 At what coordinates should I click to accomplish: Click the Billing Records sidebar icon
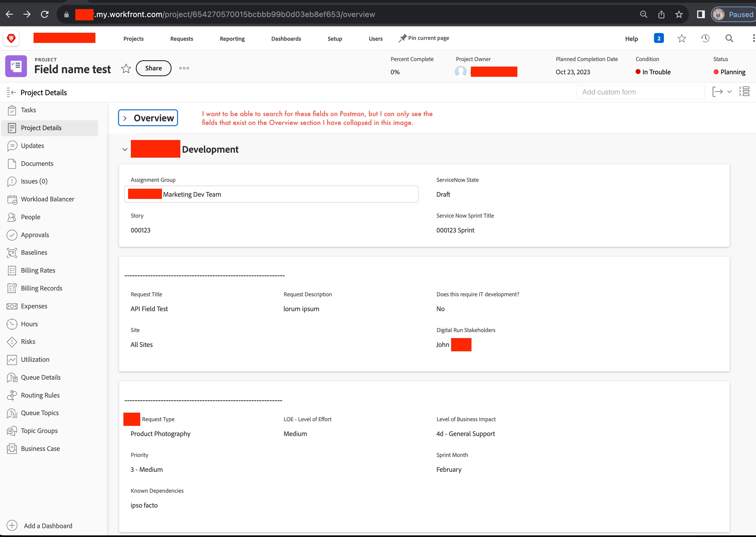12,288
